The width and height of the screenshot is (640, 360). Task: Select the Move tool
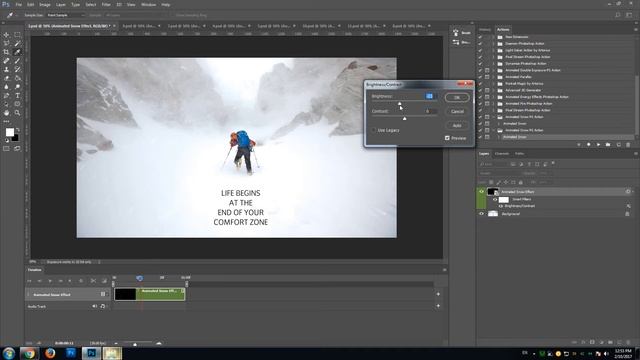(7, 35)
